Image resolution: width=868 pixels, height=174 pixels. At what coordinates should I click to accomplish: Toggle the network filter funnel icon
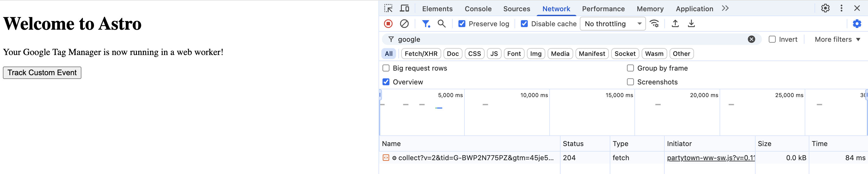tap(426, 24)
